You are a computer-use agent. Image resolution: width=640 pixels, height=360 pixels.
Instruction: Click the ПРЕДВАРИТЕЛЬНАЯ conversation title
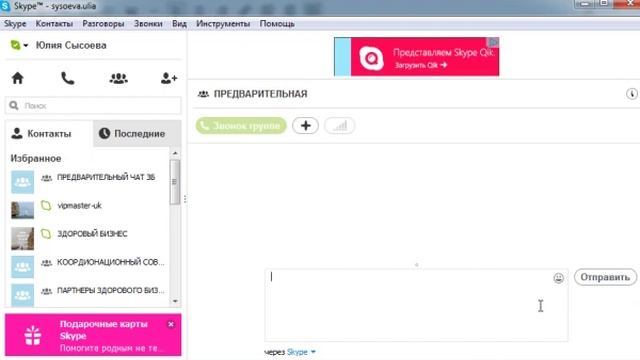(x=260, y=94)
